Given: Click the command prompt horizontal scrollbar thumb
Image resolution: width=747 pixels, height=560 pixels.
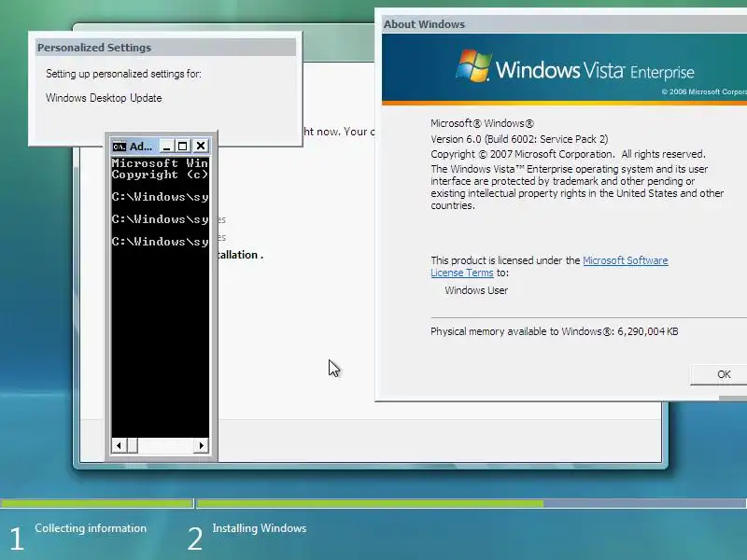Looking at the screenshot, I should coord(132,446).
